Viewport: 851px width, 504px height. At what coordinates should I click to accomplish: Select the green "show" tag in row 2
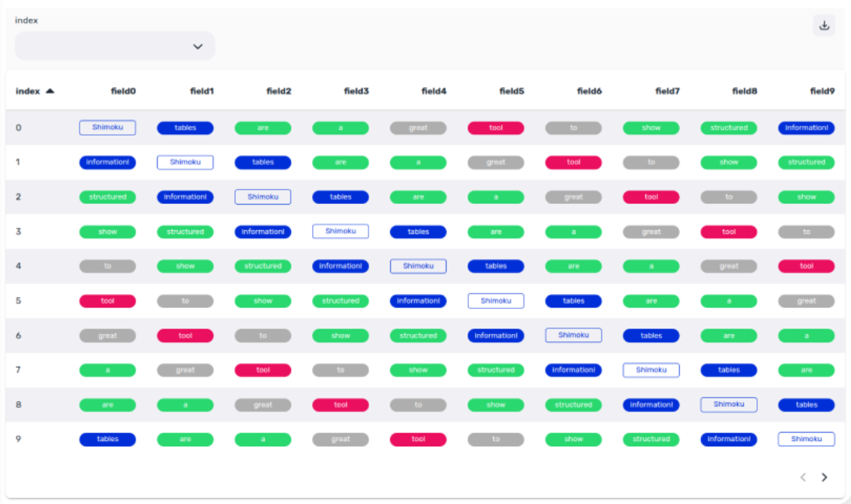click(x=807, y=197)
